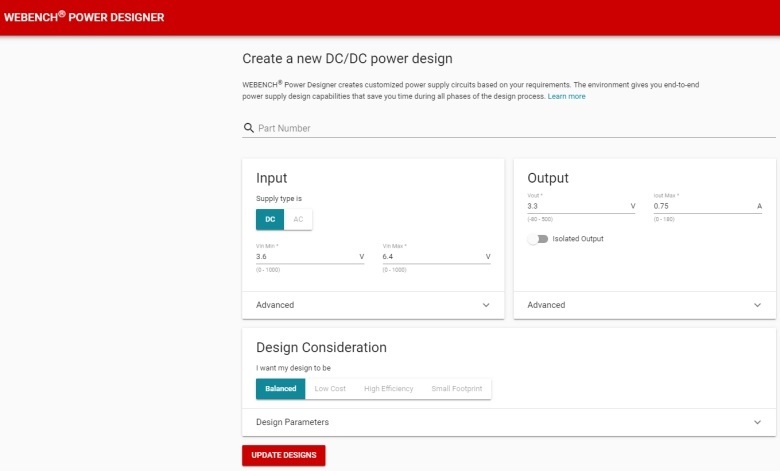
Task: Choose the Small Footprint design option
Action: (456, 388)
